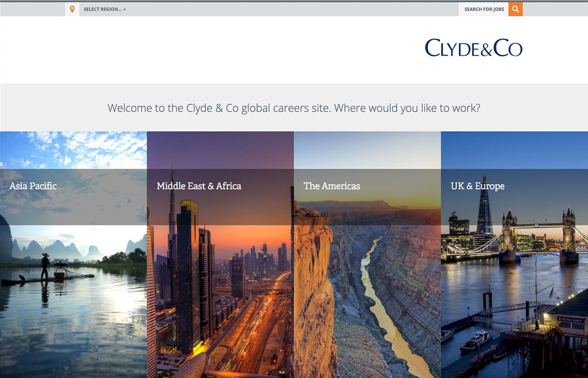Open the Select Region dropdown
The height and width of the screenshot is (378, 588).
(105, 10)
